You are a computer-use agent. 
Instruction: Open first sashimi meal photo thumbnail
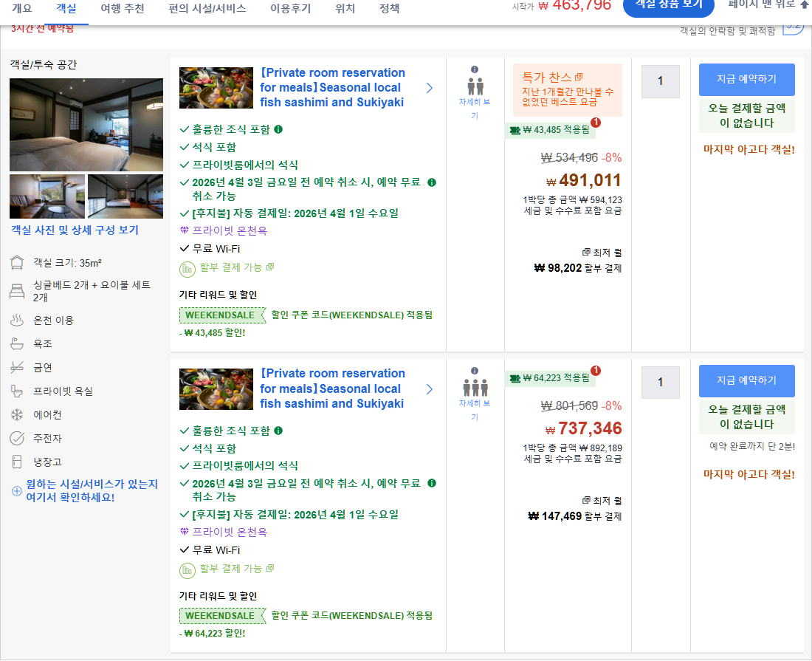click(216, 88)
